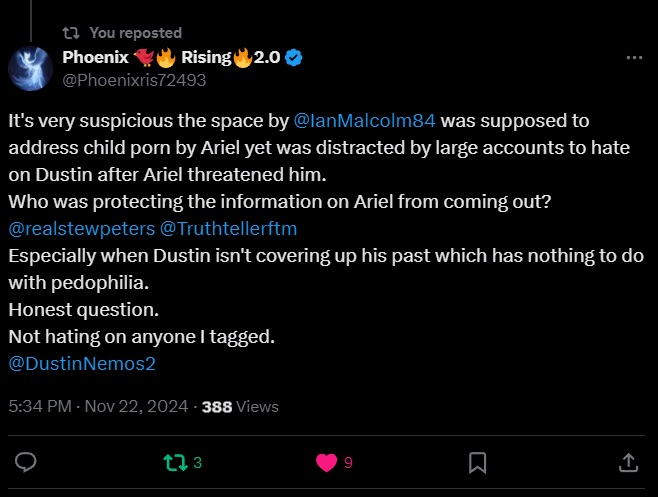Click the like count of 9
This screenshot has height=497, width=658.
tap(348, 463)
